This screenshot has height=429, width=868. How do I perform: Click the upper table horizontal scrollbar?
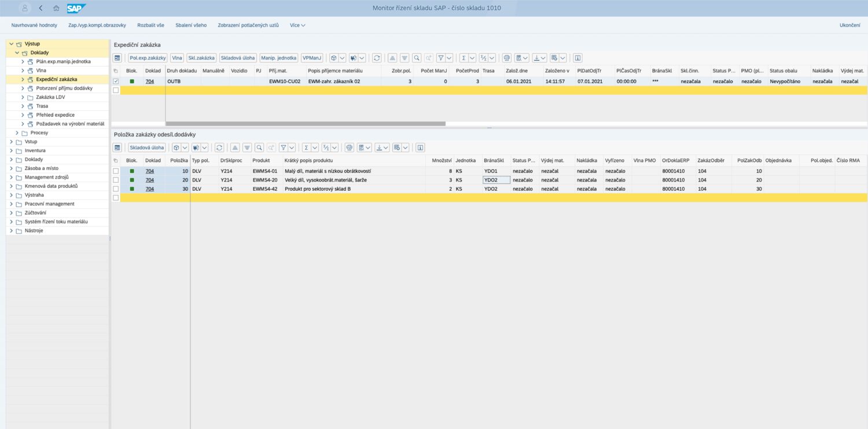point(305,124)
